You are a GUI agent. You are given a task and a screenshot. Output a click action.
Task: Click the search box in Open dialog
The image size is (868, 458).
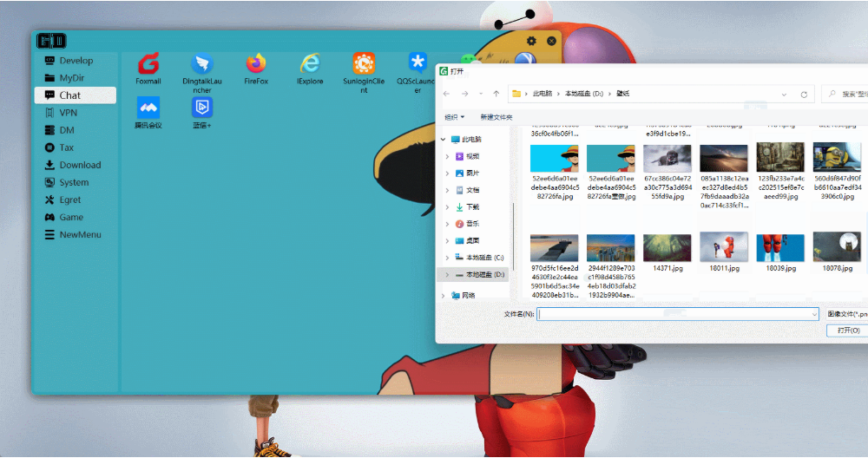pos(845,94)
